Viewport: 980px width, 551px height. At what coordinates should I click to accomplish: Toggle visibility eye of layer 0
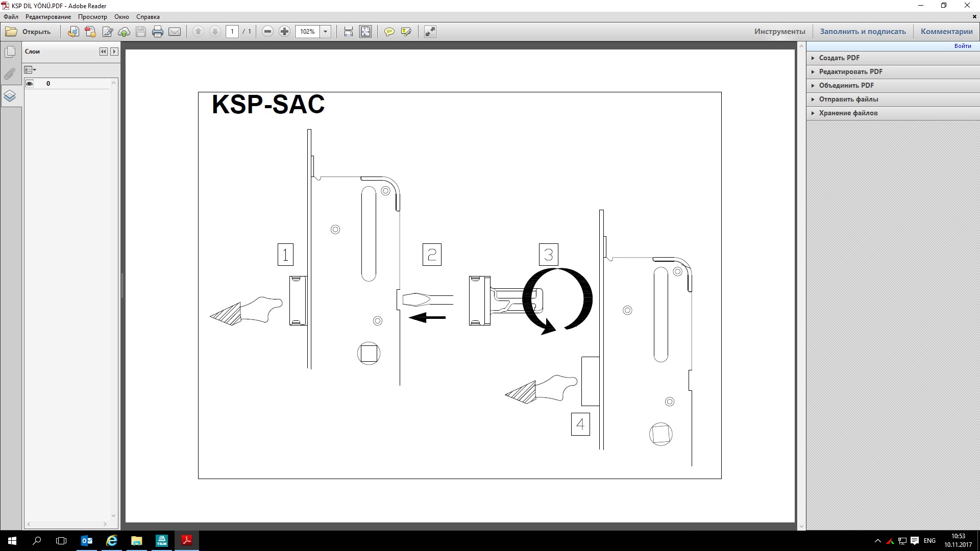[30, 84]
